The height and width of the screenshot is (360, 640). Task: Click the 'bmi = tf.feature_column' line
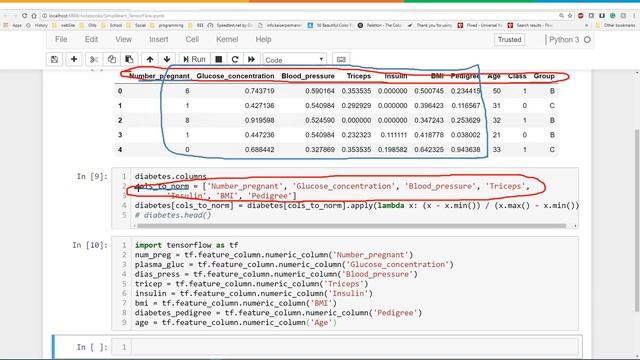(236, 303)
